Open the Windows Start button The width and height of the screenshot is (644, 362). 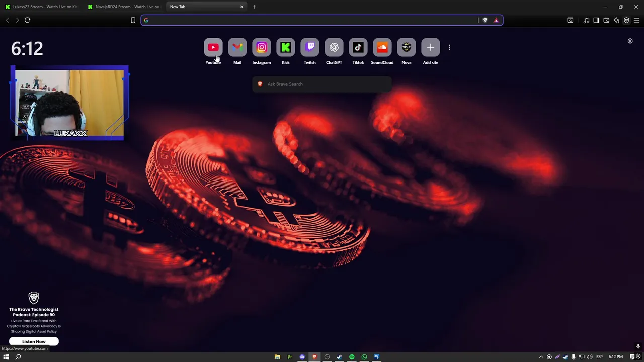click(x=6, y=357)
